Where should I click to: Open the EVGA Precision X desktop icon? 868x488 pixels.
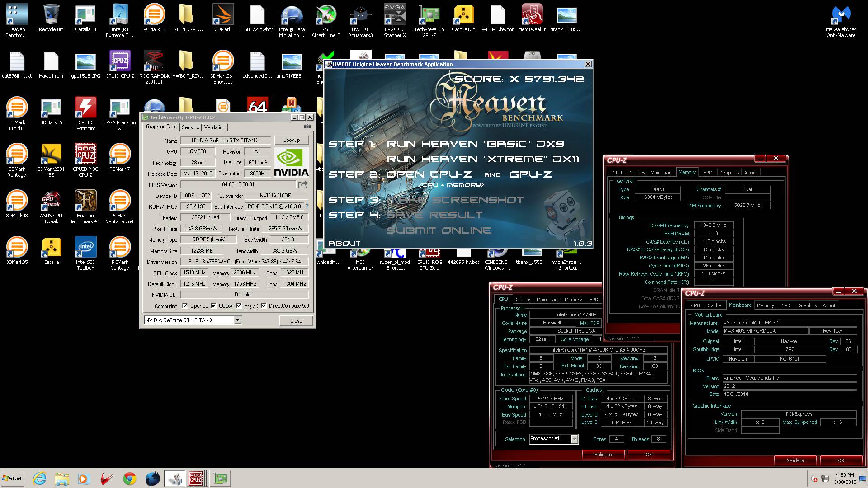point(120,113)
